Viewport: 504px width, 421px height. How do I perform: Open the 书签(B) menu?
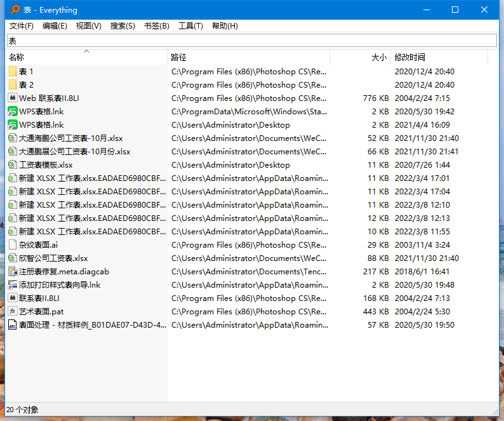(x=157, y=26)
